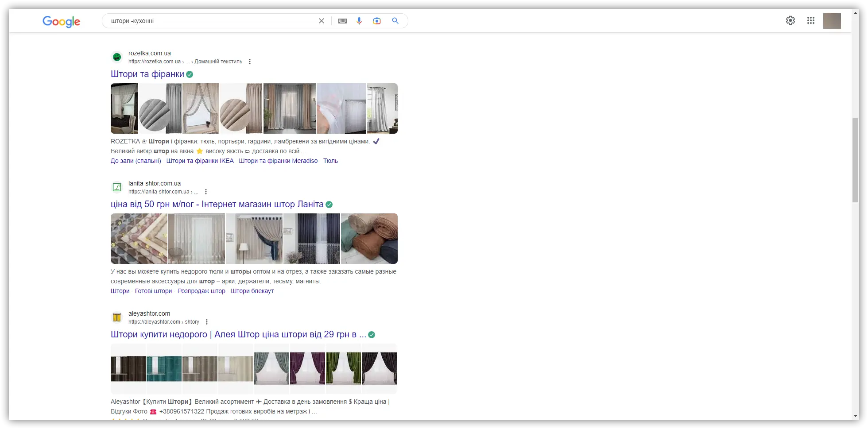
Task: Open the Google account avatar
Action: pyautogui.click(x=832, y=21)
